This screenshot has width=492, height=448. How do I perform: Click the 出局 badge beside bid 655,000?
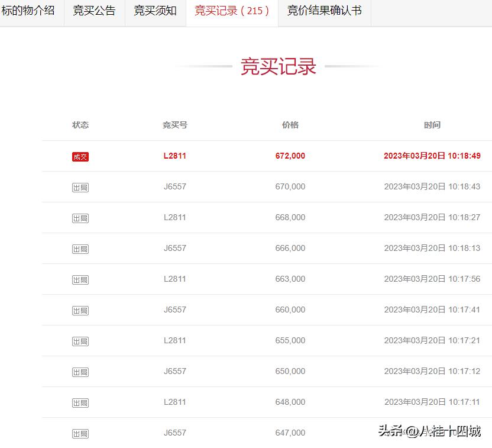point(80,340)
